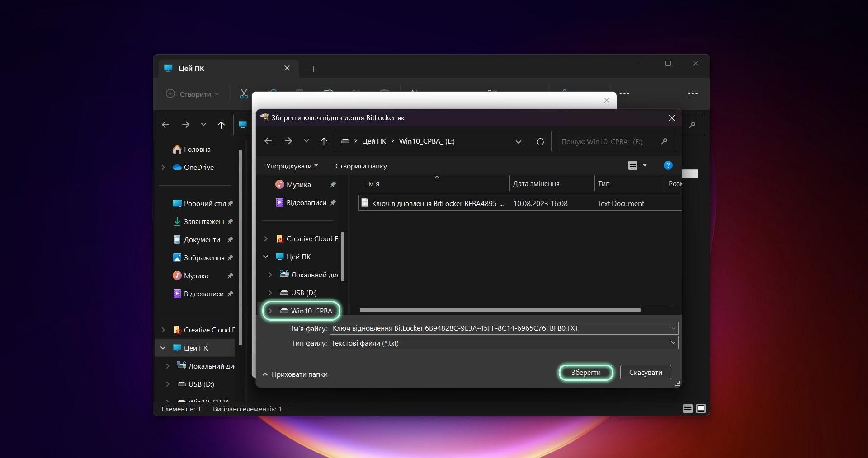
Task: Click the Зберегти button
Action: pos(586,373)
